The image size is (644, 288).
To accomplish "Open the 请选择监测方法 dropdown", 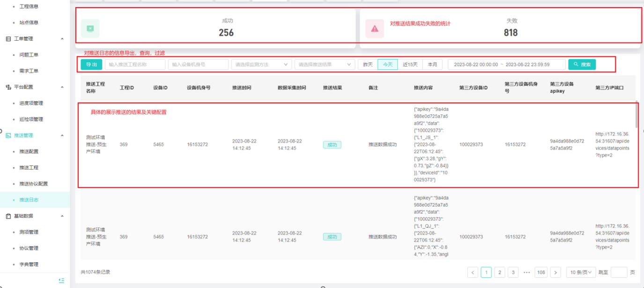I will coord(261,65).
